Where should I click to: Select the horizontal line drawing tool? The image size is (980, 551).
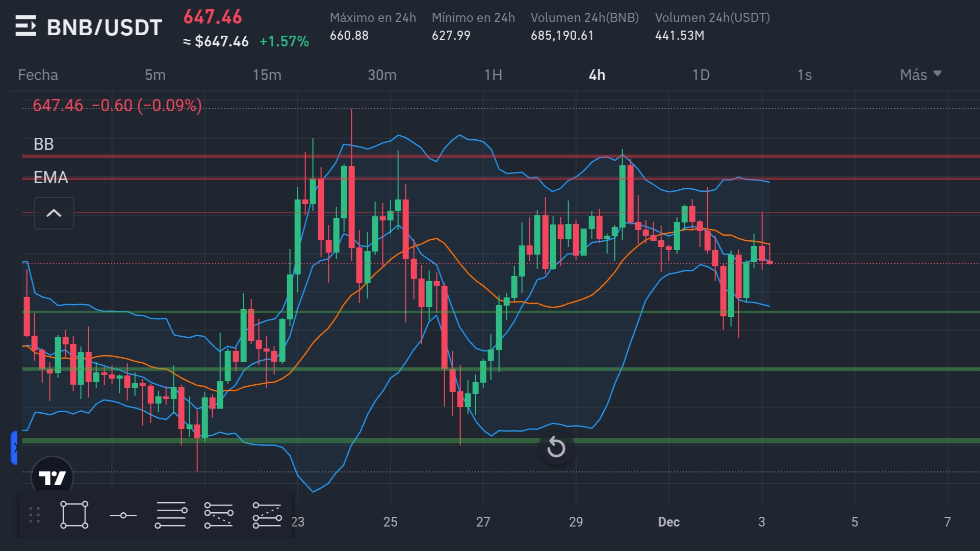click(123, 515)
